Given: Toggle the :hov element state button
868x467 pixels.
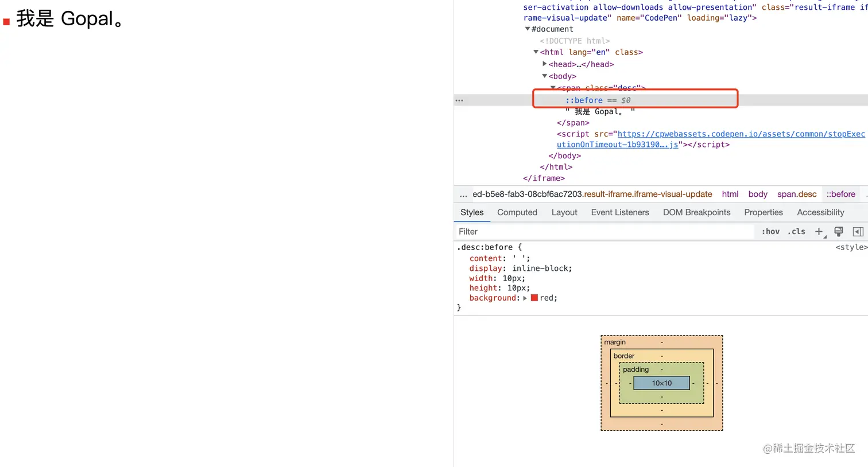Looking at the screenshot, I should (770, 232).
